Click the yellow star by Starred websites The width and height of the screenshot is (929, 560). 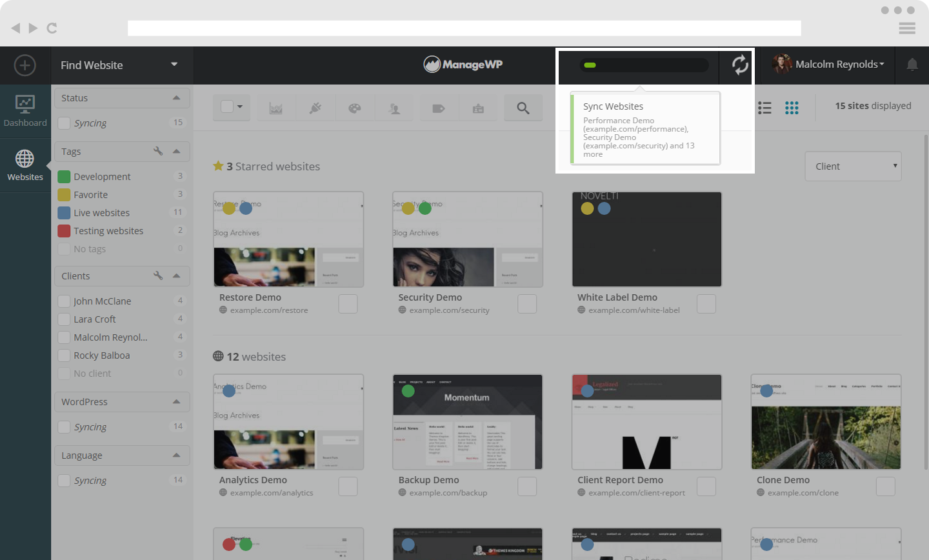coord(218,166)
